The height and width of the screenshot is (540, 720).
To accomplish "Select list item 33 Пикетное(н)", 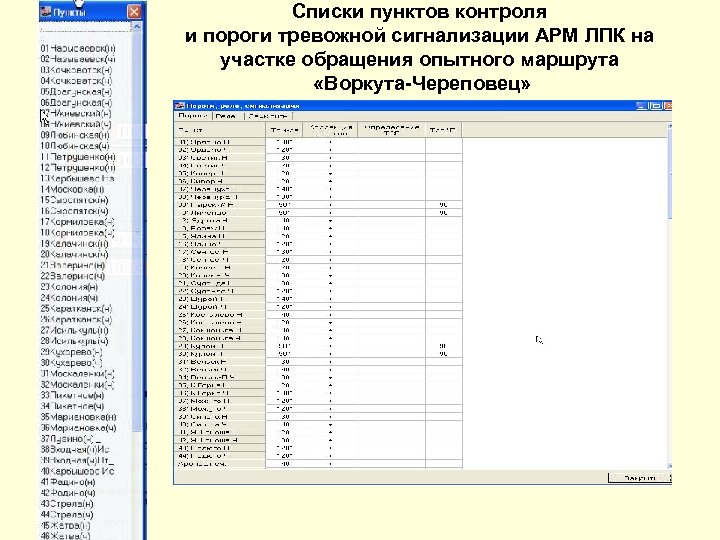I will (73, 395).
